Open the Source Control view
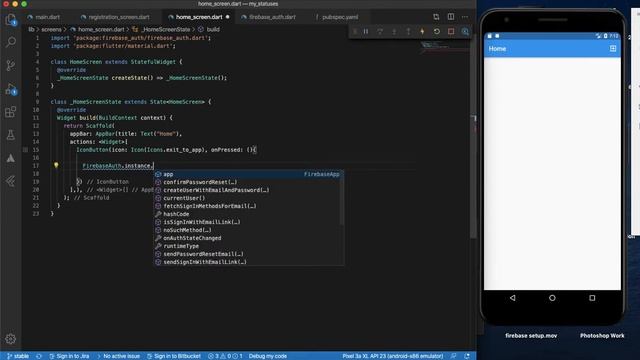The width and height of the screenshot is (640, 360). (x=11, y=65)
